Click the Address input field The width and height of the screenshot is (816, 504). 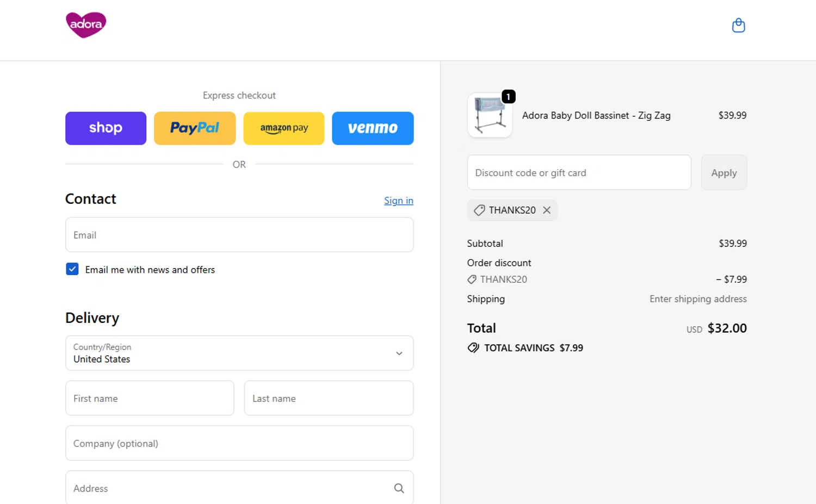[239, 488]
